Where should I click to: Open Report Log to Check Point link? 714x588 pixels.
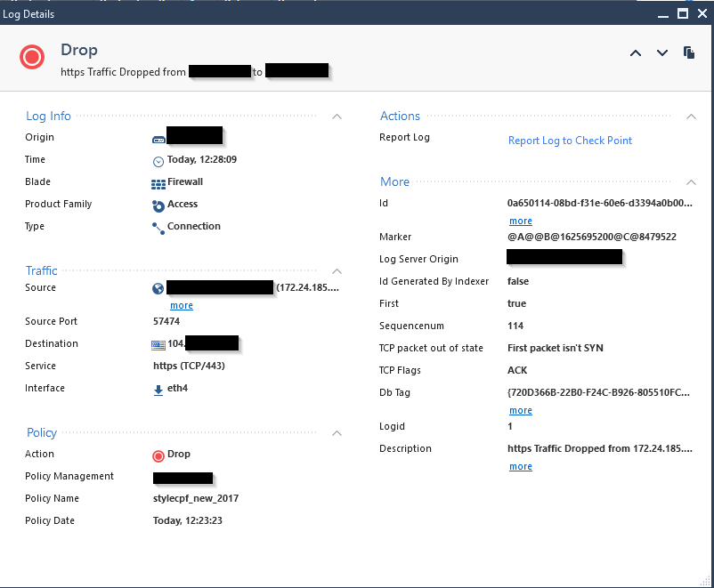(x=570, y=141)
